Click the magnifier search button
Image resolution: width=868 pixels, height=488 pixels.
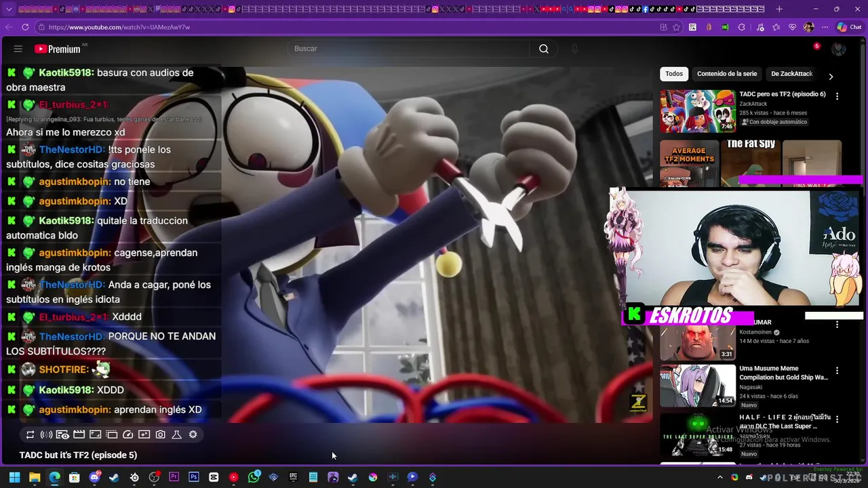544,49
